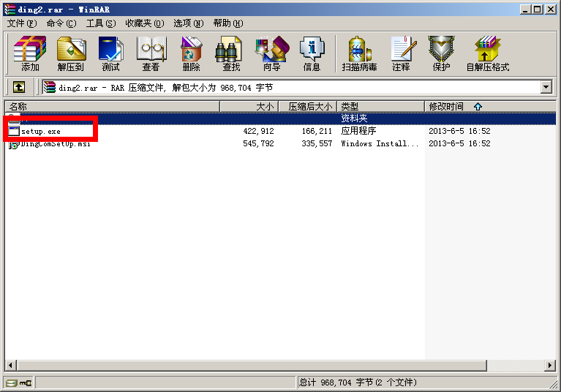Go up one folder level button

coord(19,87)
